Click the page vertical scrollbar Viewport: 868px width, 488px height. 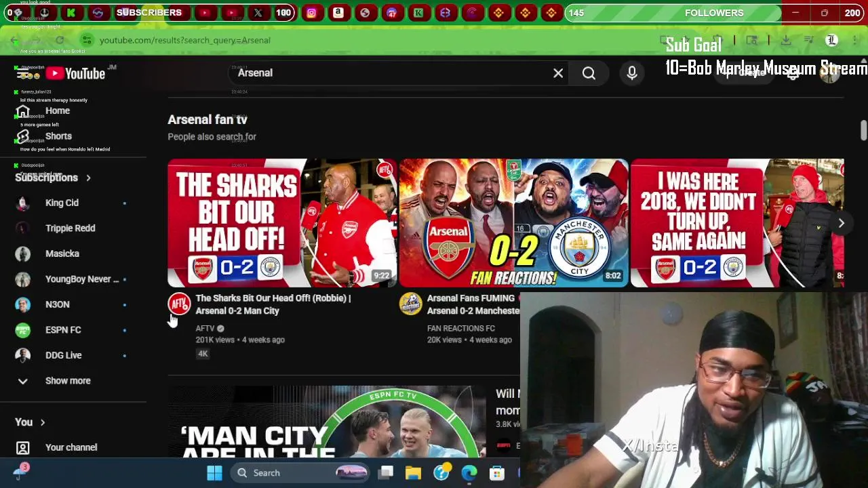point(863,131)
